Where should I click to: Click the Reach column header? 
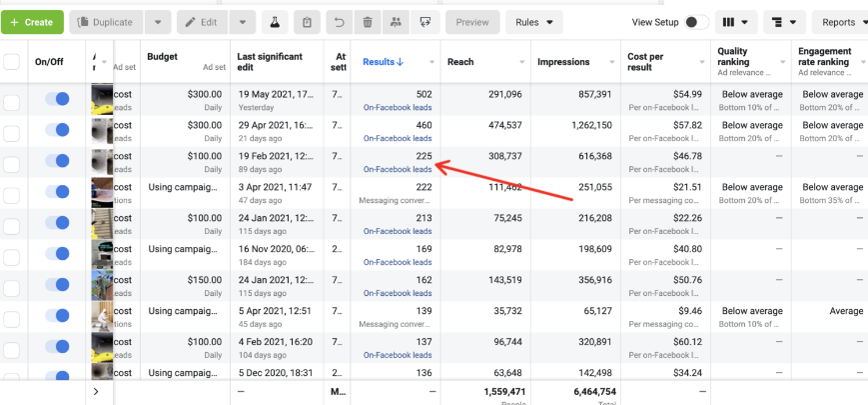[460, 62]
